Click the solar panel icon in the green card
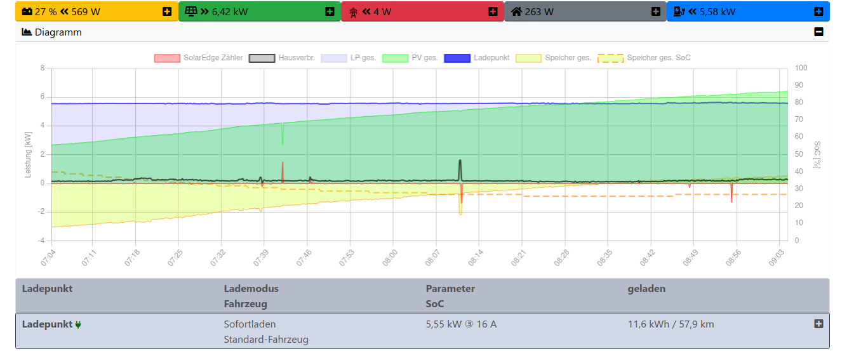This screenshot has width=868, height=351. click(x=190, y=11)
